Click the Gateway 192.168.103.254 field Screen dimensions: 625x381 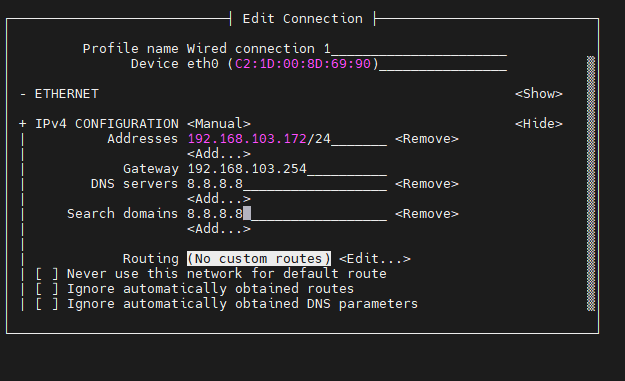click(x=287, y=169)
